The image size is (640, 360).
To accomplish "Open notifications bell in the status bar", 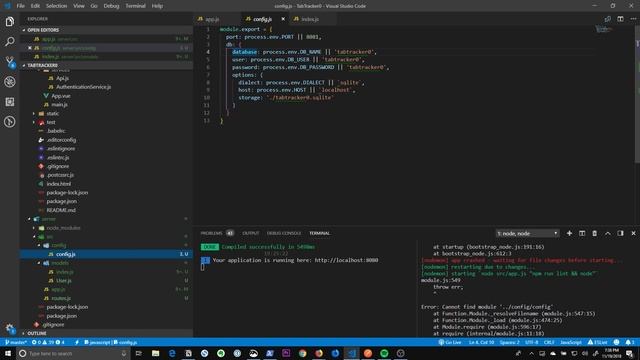I will [630, 342].
